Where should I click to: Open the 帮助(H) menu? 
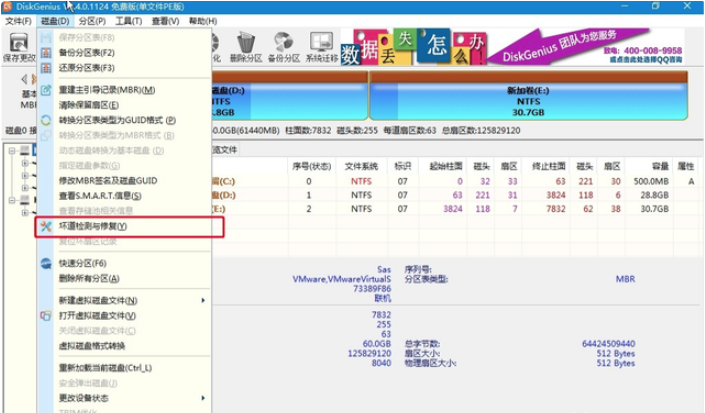[203, 21]
